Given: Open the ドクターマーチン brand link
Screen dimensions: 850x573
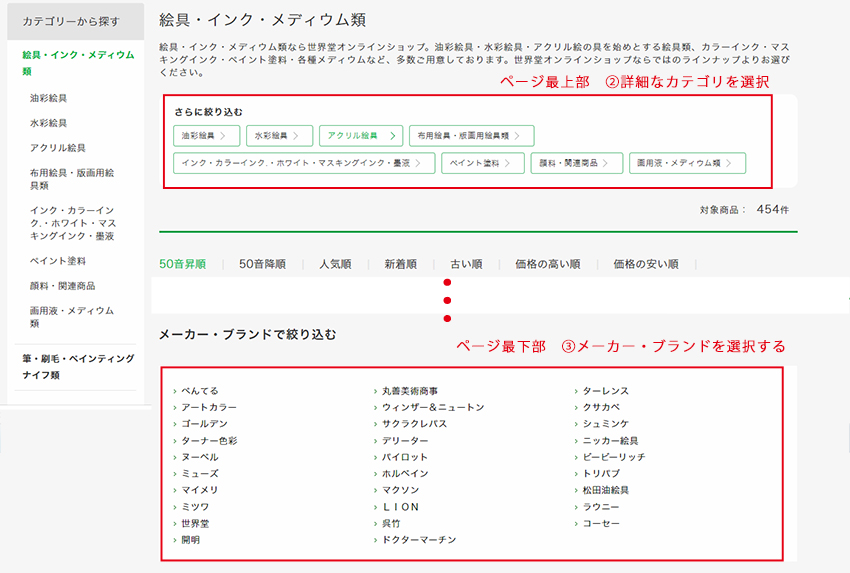Looking at the screenshot, I should coord(419,540).
